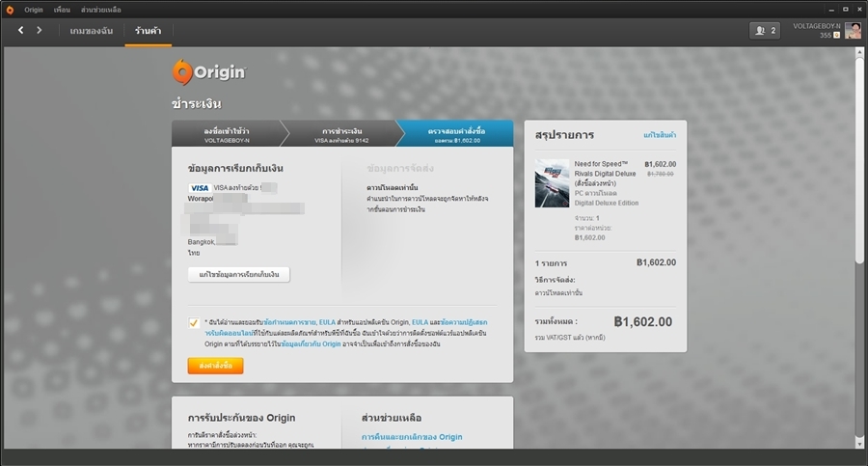The width and height of the screenshot is (868, 466).
Task: Click the orange ส่งคำสั่งซื้อ button
Action: (215, 366)
